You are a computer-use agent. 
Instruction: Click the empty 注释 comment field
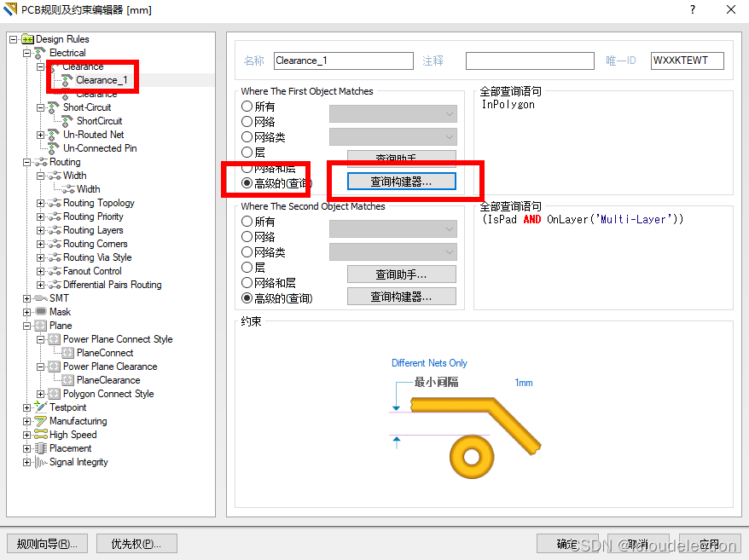coord(530,61)
